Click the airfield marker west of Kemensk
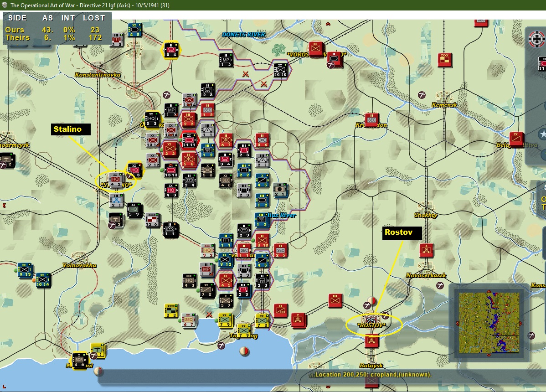 click(x=422, y=95)
